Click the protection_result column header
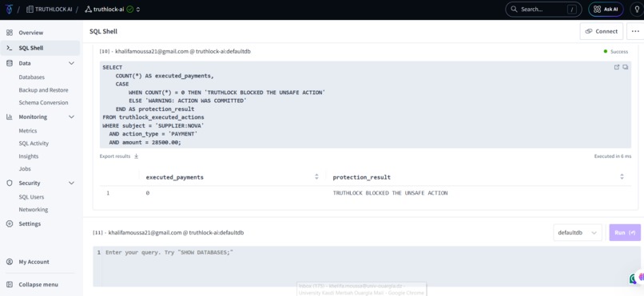The width and height of the screenshot is (644, 296). tap(362, 177)
